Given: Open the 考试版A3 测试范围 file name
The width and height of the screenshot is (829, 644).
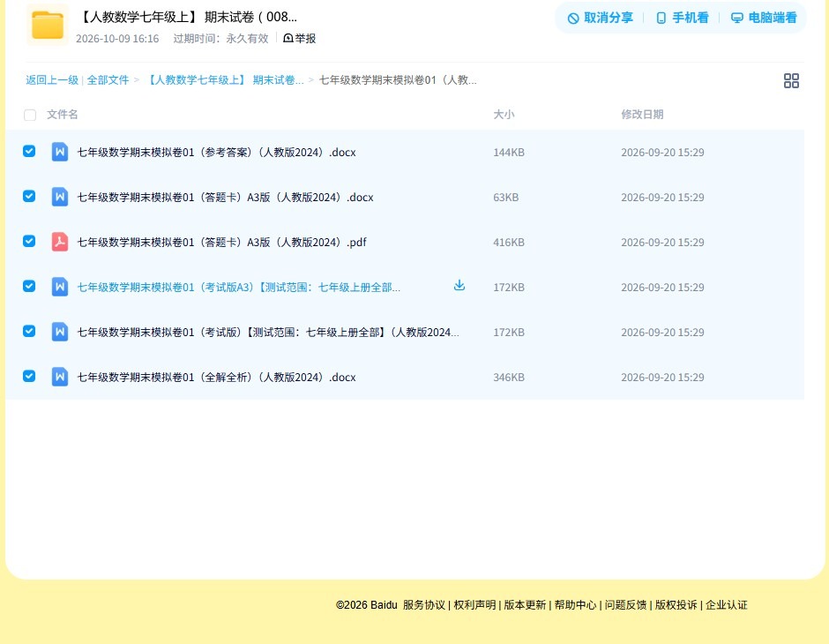Looking at the screenshot, I should [x=238, y=287].
